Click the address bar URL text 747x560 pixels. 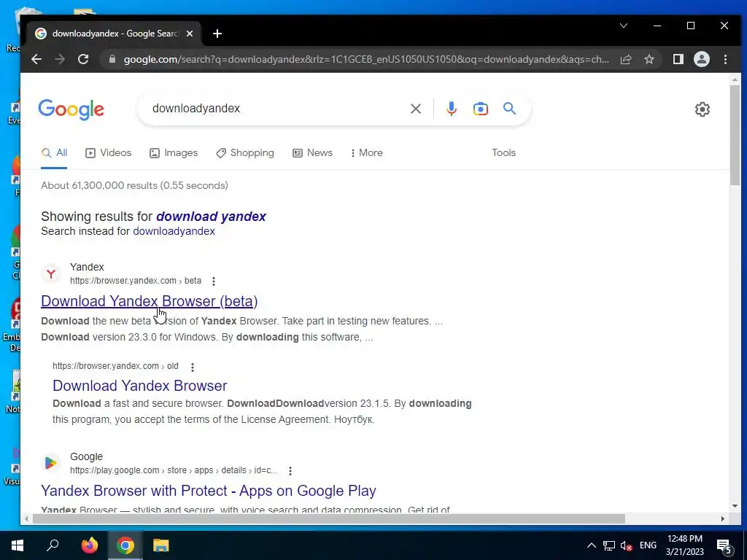(x=366, y=60)
